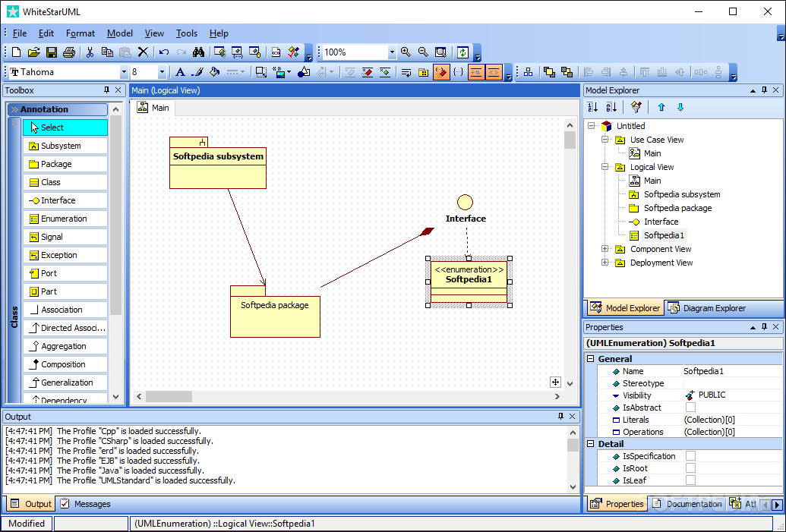Open the font size dropdown

tap(162, 72)
